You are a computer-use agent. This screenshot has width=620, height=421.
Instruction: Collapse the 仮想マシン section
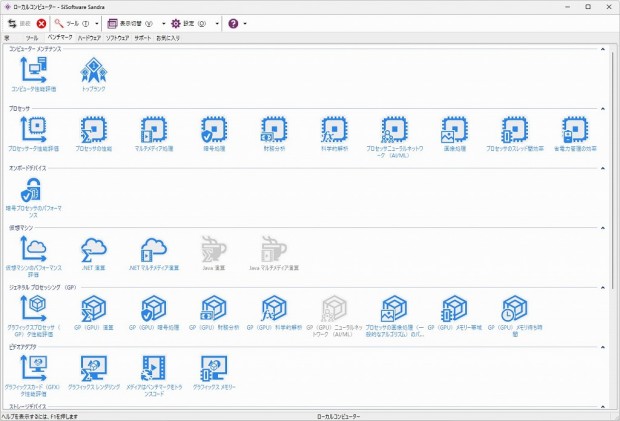(604, 227)
